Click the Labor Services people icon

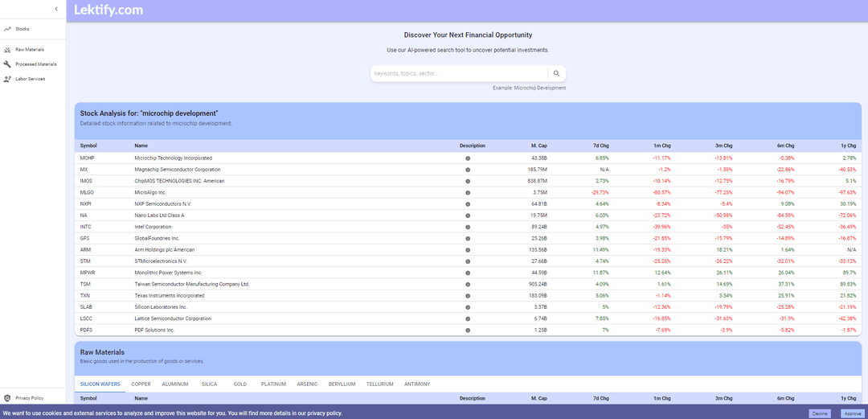point(7,79)
